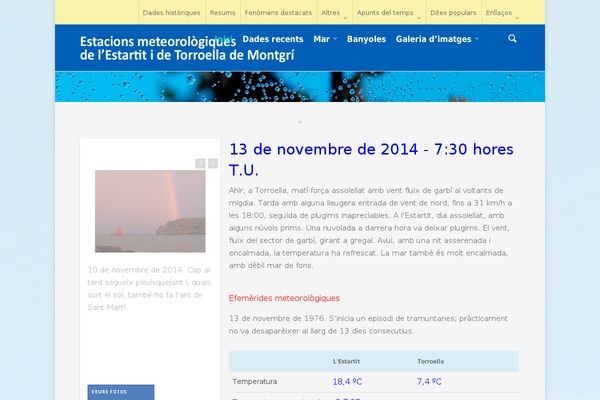
Task: Click the water droplets banner image
Action: pyautogui.click(x=300, y=87)
